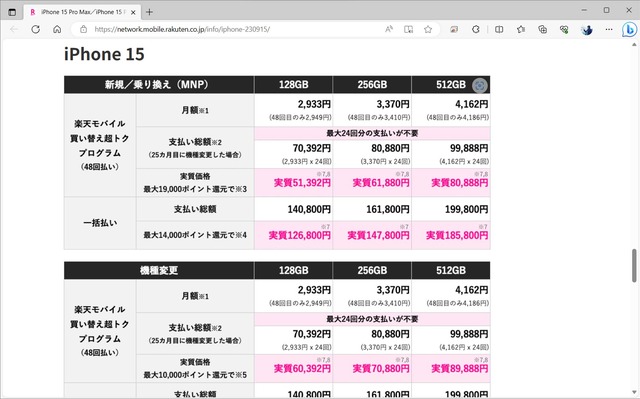Screen dimensions: 640x399
Task: Open the user profile avatar
Action: pyautogui.click(x=587, y=29)
